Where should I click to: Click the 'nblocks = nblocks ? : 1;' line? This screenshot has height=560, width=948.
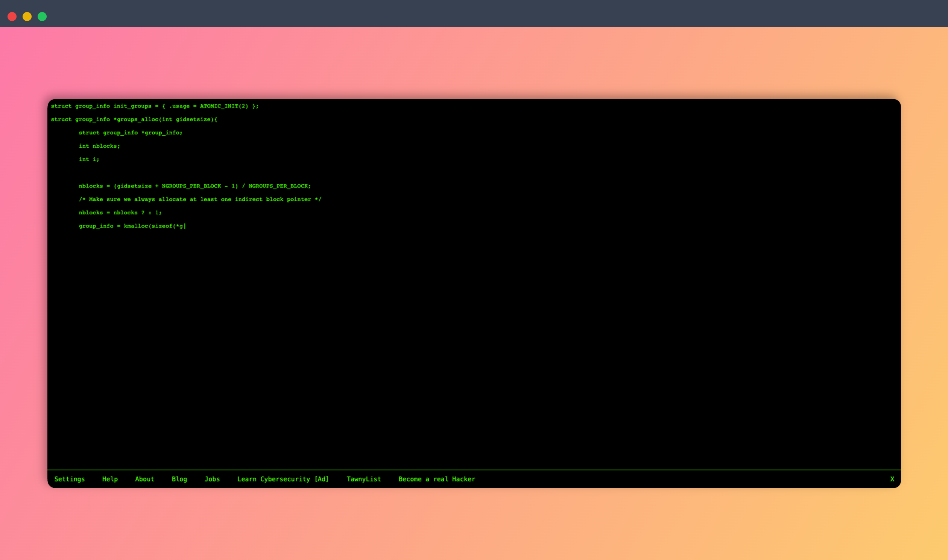pos(120,212)
